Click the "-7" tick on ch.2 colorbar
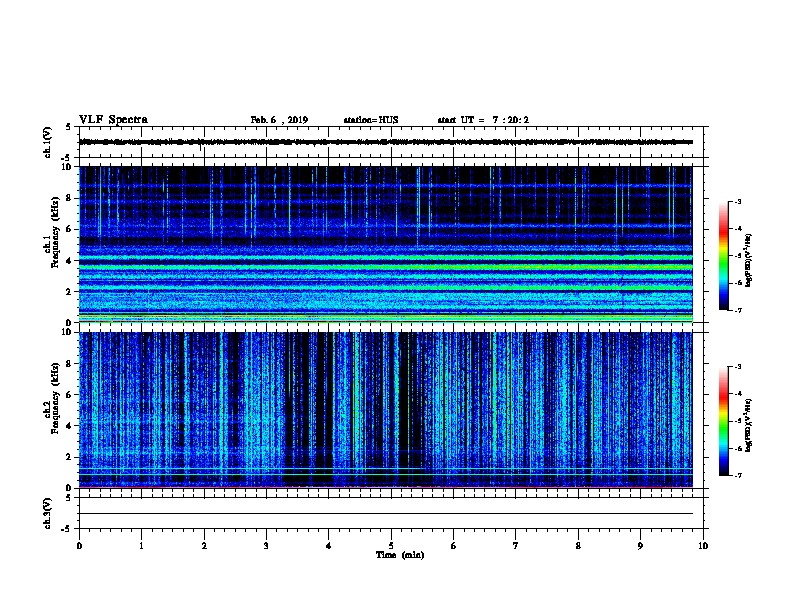Viewport: 792px width, 612px height. 737,476
